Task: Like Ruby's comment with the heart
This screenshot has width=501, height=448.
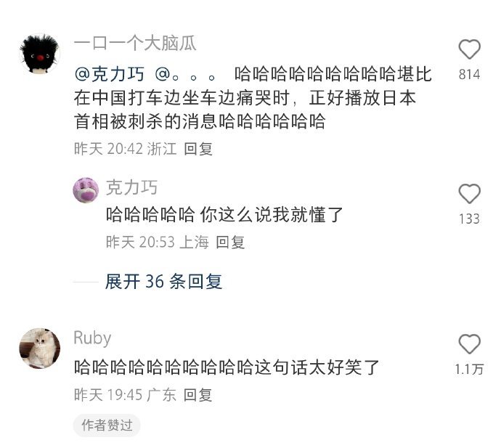Action: click(469, 344)
